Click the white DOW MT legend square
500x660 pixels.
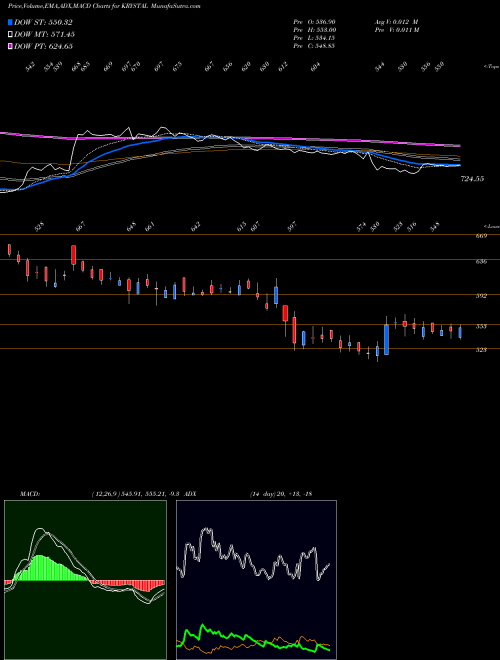[10, 34]
